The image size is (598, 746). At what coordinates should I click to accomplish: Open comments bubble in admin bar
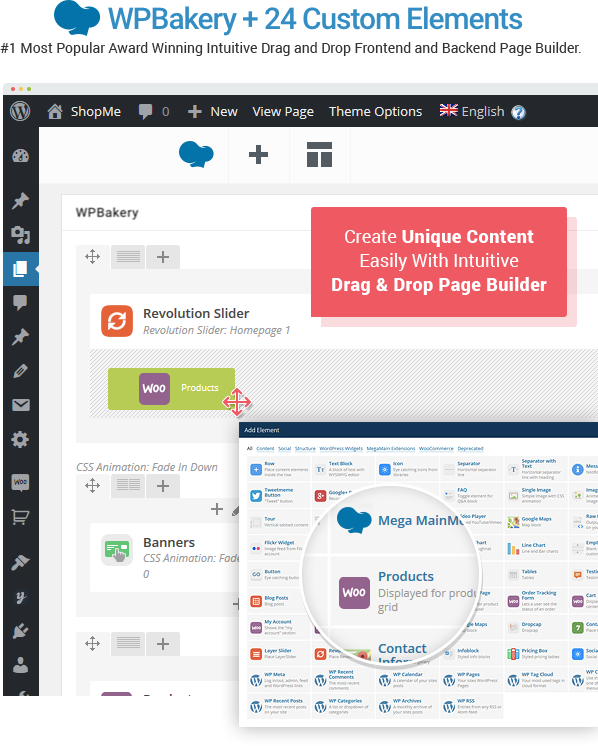click(153, 112)
